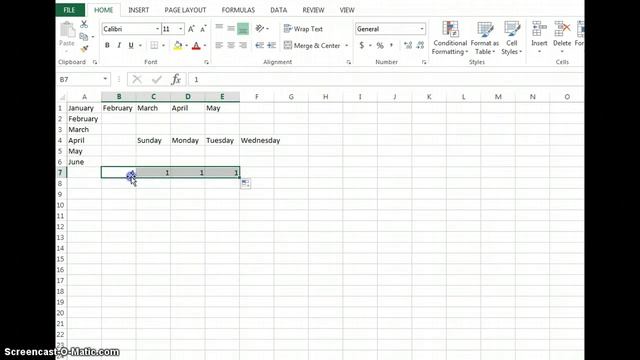
Task: Decrease font size with small A icon
Action: (x=203, y=29)
